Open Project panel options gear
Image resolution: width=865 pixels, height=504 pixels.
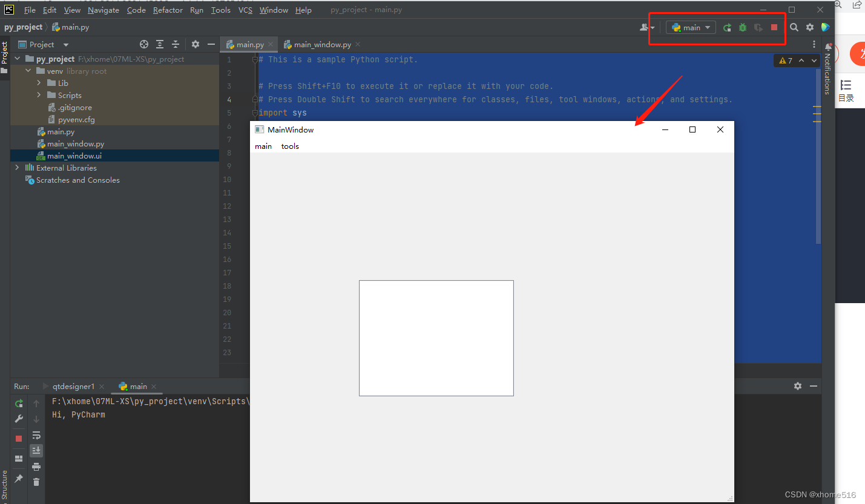coord(196,44)
